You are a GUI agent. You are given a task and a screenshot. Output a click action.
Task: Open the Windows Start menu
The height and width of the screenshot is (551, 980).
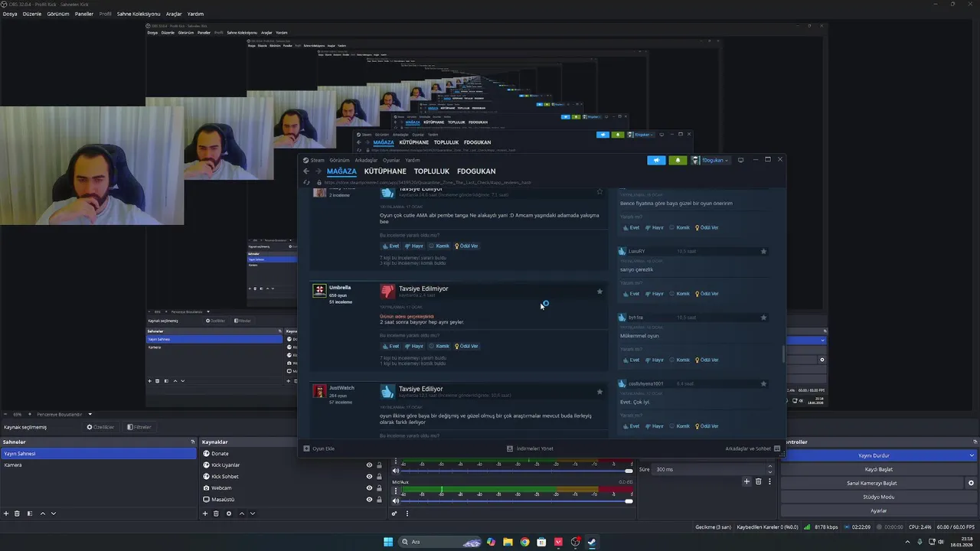pos(388,542)
